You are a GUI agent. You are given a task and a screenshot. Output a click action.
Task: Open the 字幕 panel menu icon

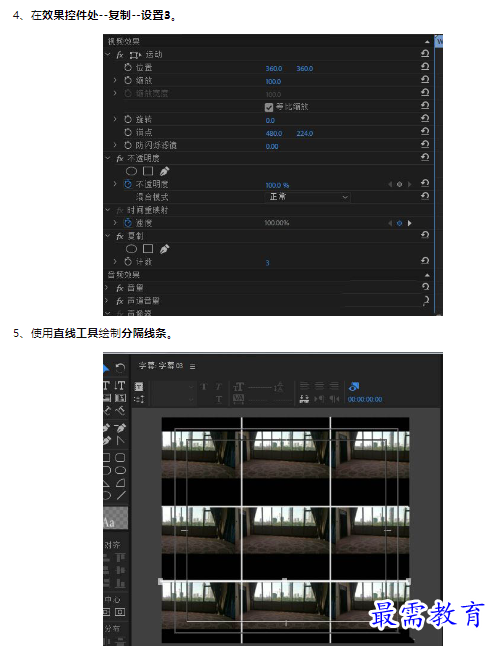(192, 366)
